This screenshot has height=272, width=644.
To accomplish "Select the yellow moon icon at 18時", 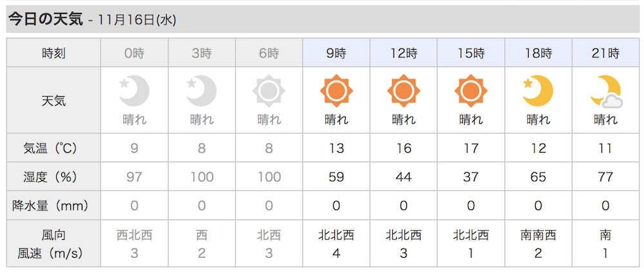I will [538, 91].
